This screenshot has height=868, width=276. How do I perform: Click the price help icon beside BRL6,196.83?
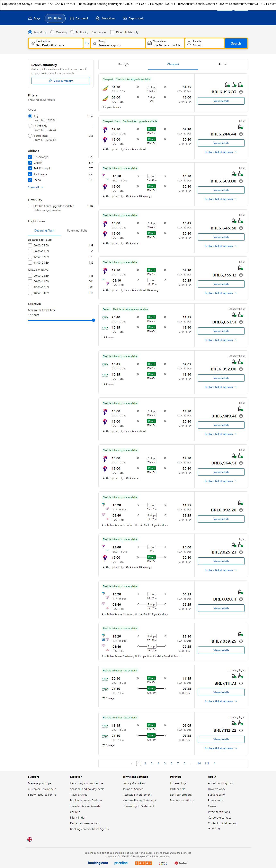241,92
